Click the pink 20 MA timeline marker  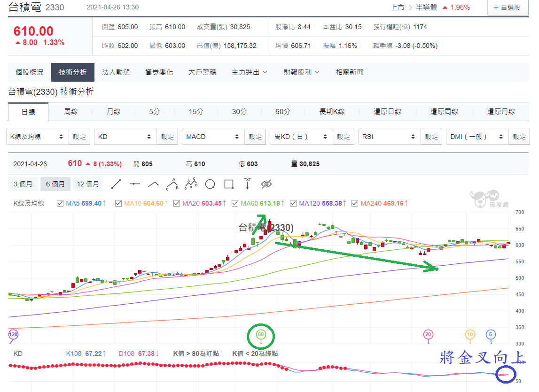[428, 335]
